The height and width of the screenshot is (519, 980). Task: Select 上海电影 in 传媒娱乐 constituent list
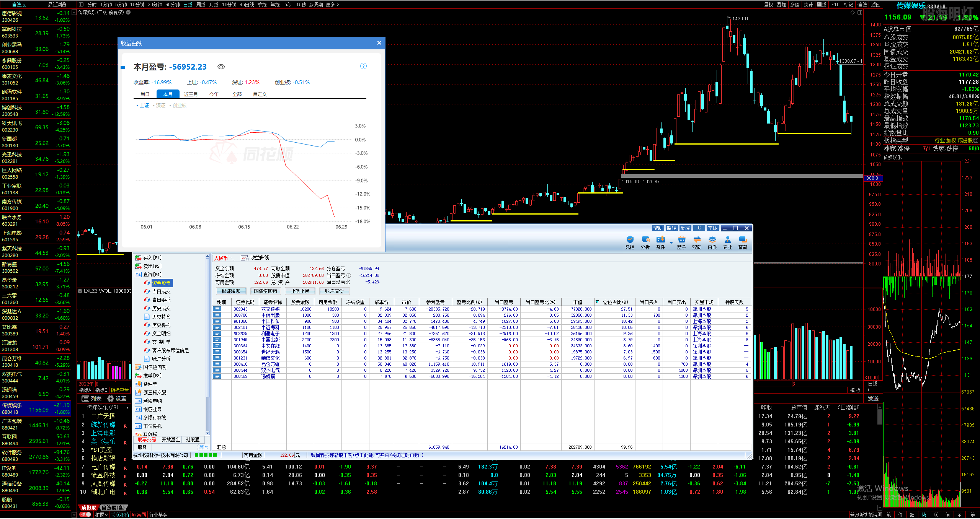(103, 433)
